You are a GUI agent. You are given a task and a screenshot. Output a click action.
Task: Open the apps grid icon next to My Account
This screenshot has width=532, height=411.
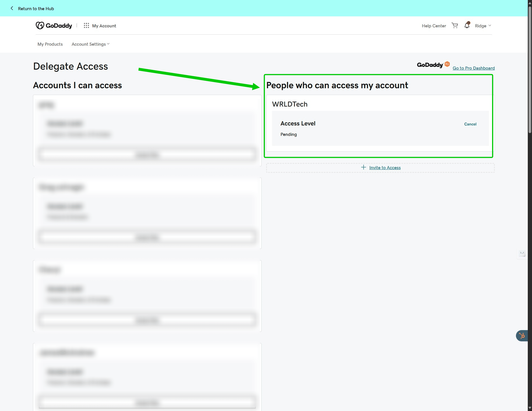click(86, 26)
